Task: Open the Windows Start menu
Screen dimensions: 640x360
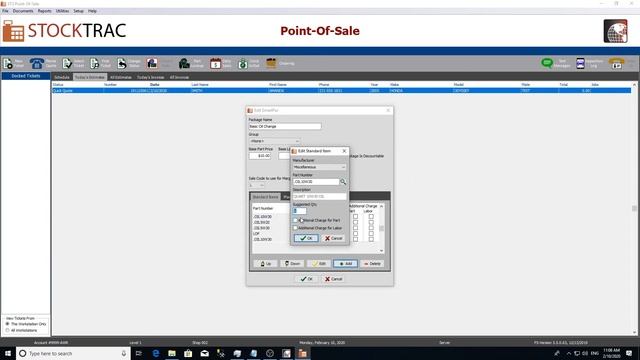Action: [8, 353]
